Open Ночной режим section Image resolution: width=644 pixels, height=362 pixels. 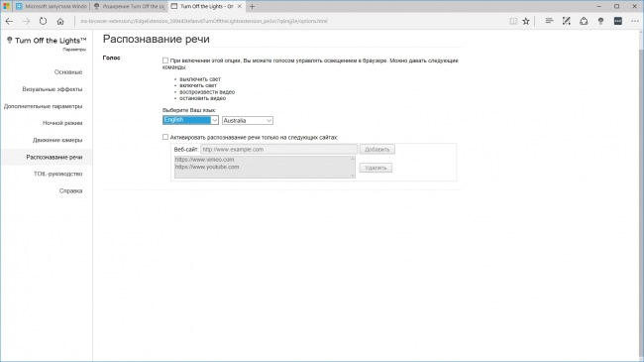(x=62, y=123)
